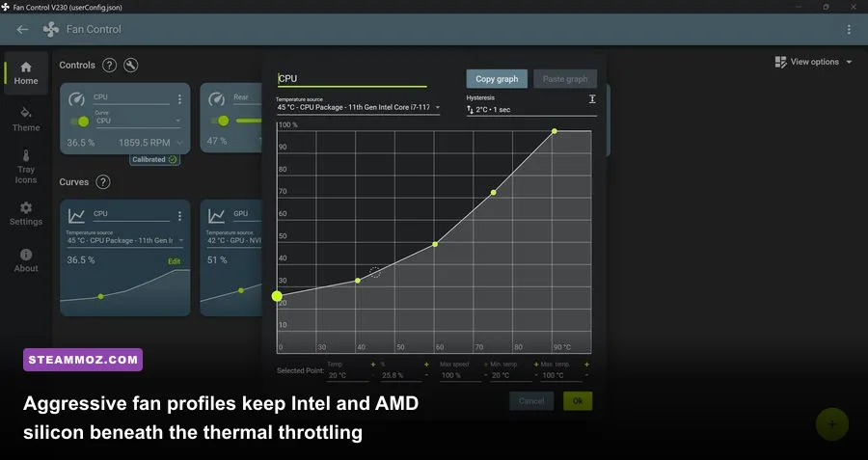The width and height of the screenshot is (868, 460).
Task: Open the About section in the sidebar
Action: pyautogui.click(x=25, y=260)
